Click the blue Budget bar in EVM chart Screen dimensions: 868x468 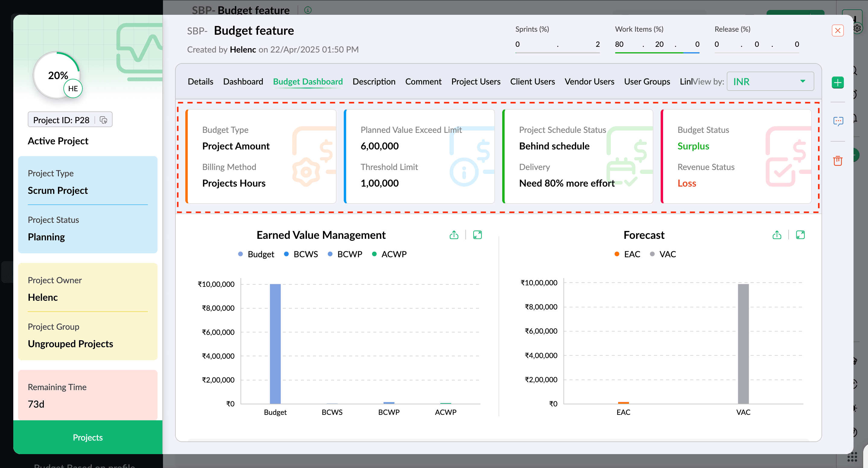[275, 344]
